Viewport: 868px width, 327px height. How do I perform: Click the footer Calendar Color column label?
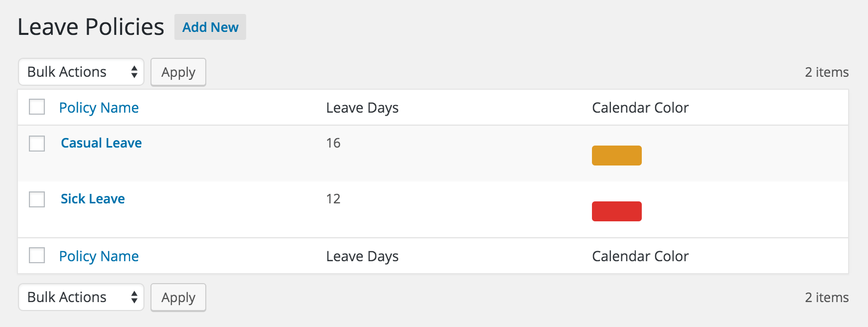[640, 256]
